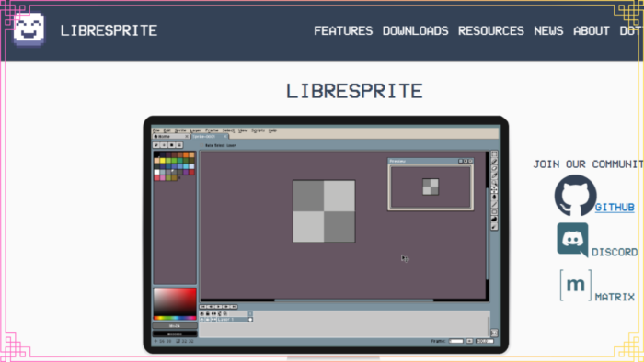Go to the DOWNLOADS page
The height and width of the screenshot is (362, 644).
[415, 30]
